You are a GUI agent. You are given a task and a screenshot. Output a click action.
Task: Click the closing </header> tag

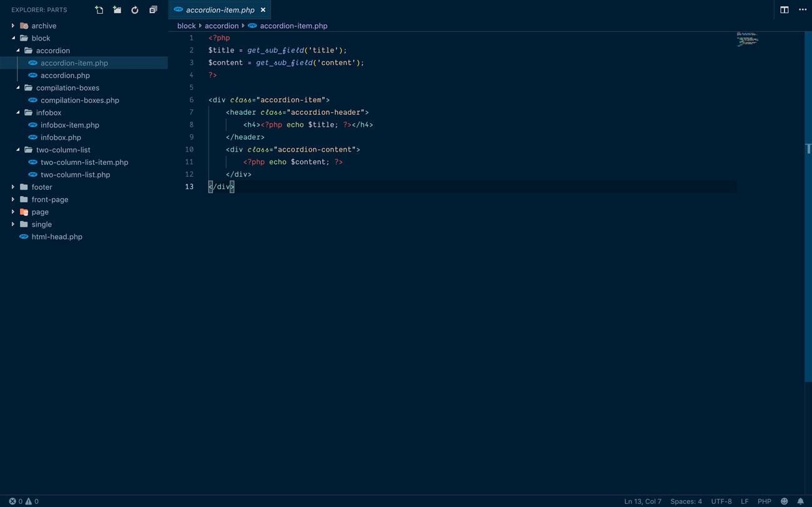pos(245,137)
